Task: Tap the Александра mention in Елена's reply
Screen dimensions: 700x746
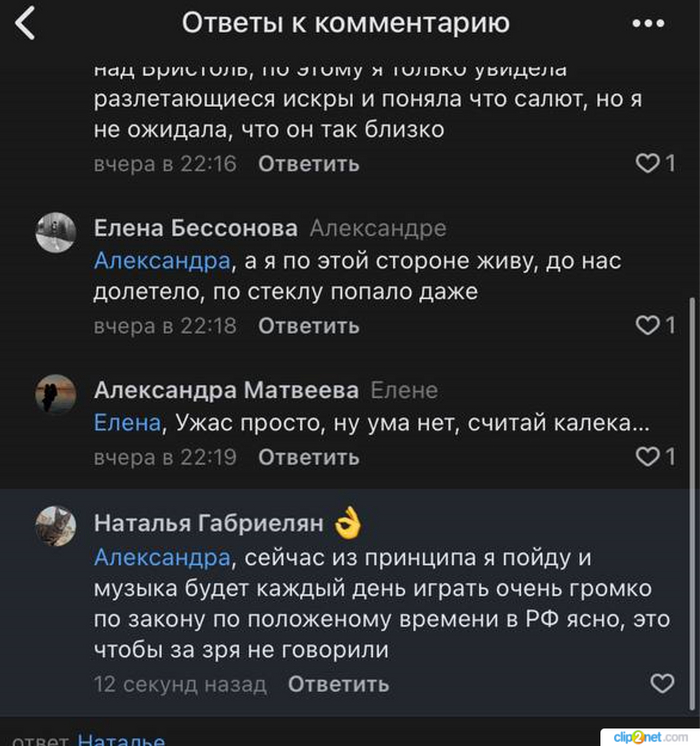Action: click(161, 261)
